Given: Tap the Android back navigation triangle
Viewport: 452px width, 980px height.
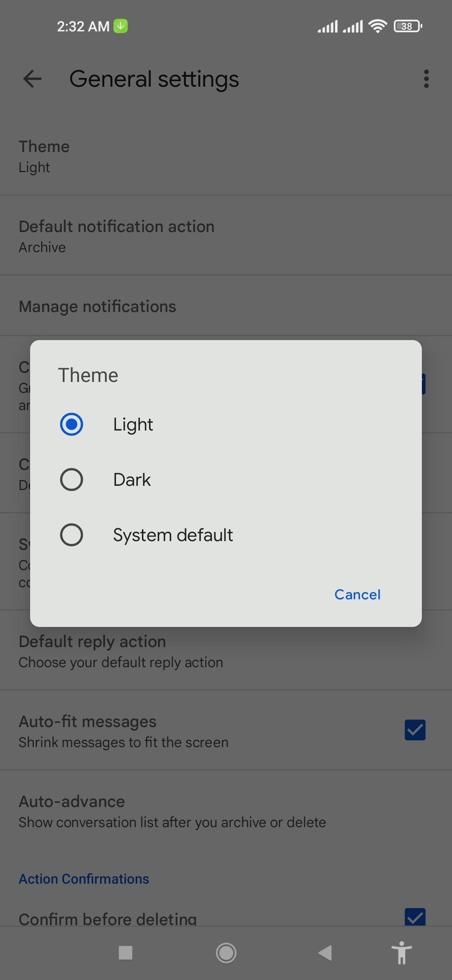Looking at the screenshot, I should [325, 953].
